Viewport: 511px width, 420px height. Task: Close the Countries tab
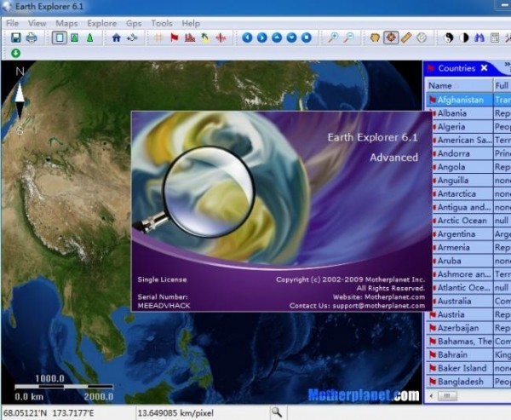pos(485,68)
